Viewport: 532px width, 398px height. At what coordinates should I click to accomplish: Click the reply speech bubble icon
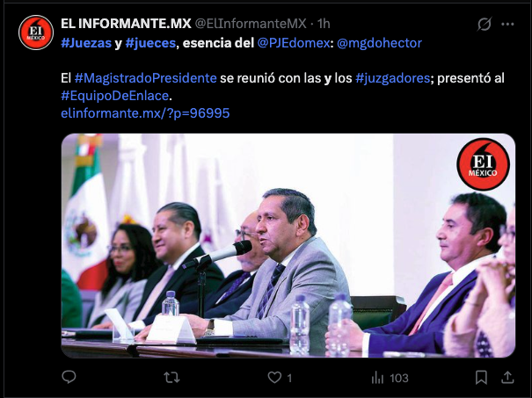click(69, 377)
